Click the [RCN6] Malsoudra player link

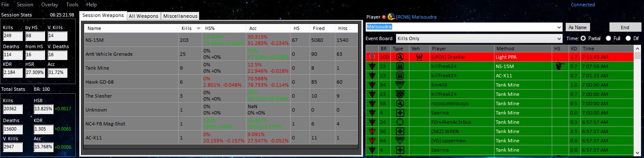coord(416,17)
